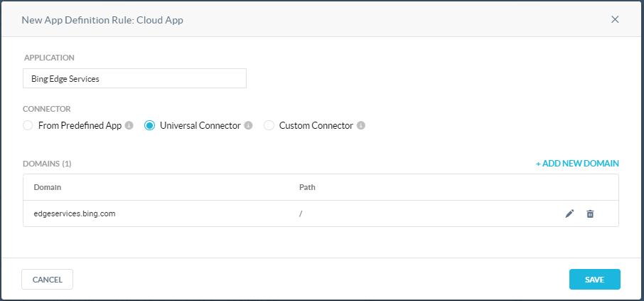Click the dialog title Cloud App text
The image size is (644, 301).
[160, 20]
